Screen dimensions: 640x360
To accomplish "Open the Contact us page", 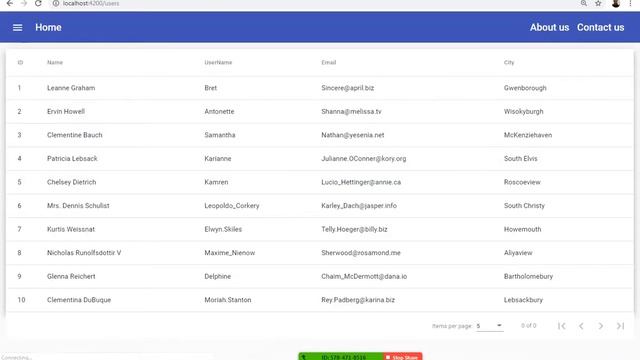I will click(x=600, y=27).
